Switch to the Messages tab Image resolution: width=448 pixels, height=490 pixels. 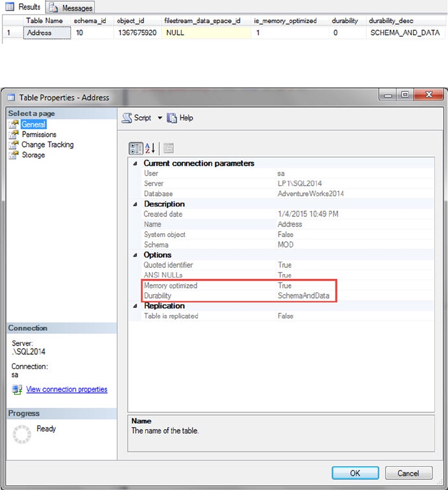[71, 8]
